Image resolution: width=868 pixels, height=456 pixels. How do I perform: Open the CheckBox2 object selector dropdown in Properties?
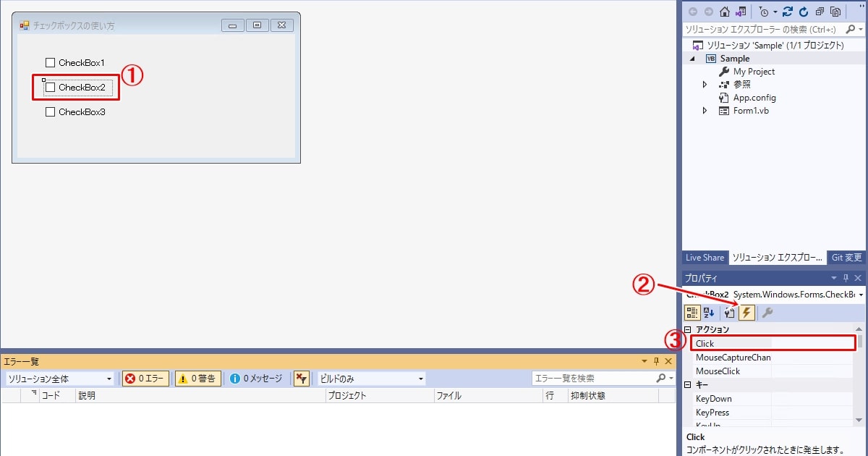[x=861, y=295]
